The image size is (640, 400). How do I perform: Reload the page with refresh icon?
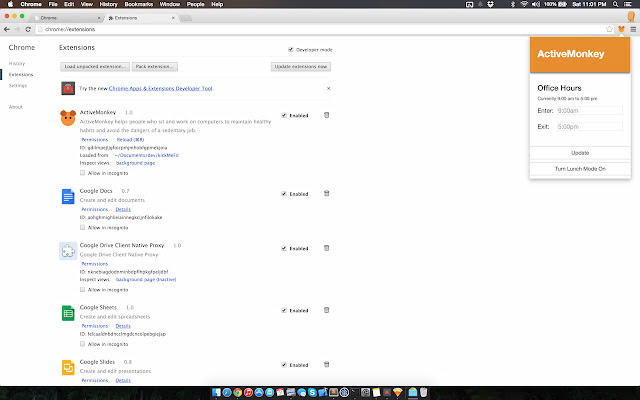pyautogui.click(x=28, y=29)
